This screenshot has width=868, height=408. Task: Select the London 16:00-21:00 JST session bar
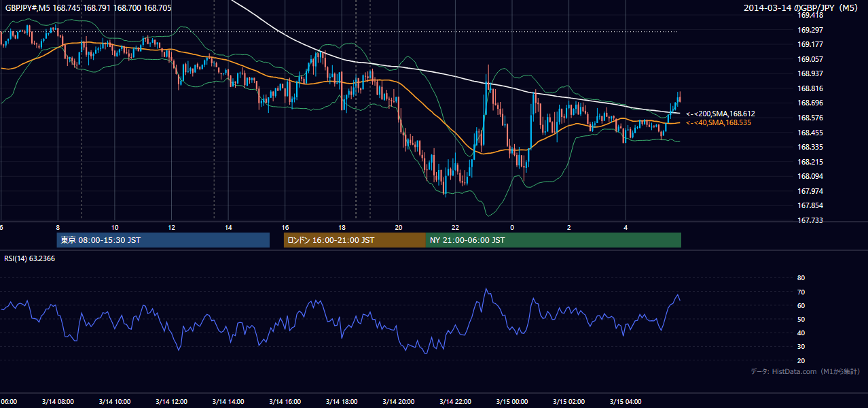(355, 240)
